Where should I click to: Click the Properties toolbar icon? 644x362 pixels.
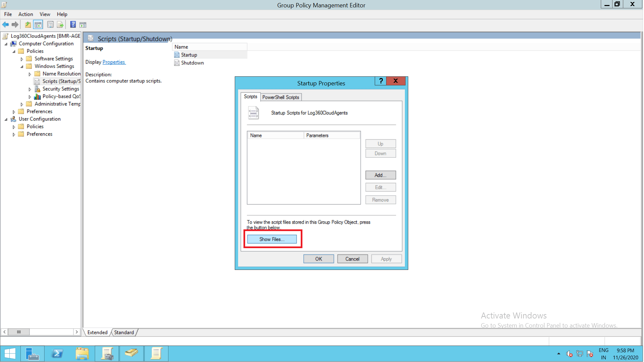(x=50, y=25)
